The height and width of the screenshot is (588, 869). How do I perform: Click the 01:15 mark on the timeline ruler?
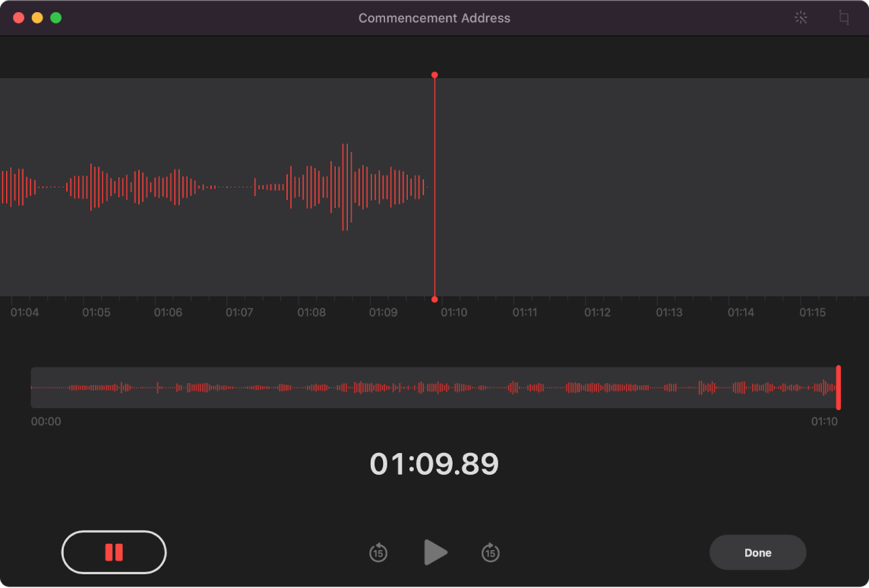click(814, 311)
